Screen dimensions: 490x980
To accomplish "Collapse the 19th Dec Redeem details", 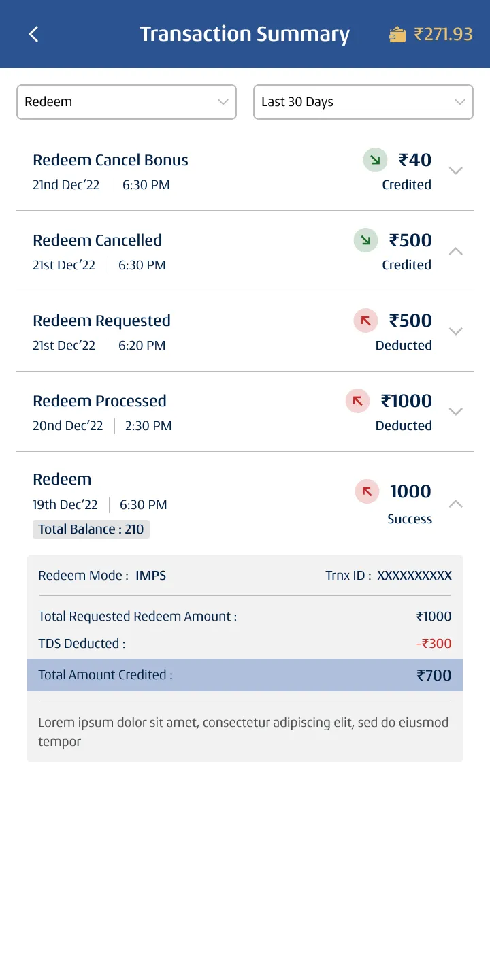I will [456, 504].
